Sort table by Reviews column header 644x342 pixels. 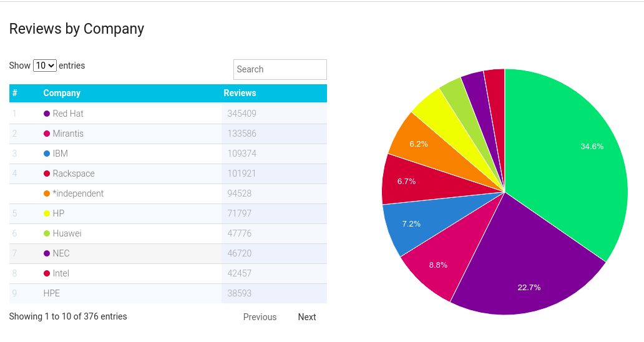[x=240, y=93]
